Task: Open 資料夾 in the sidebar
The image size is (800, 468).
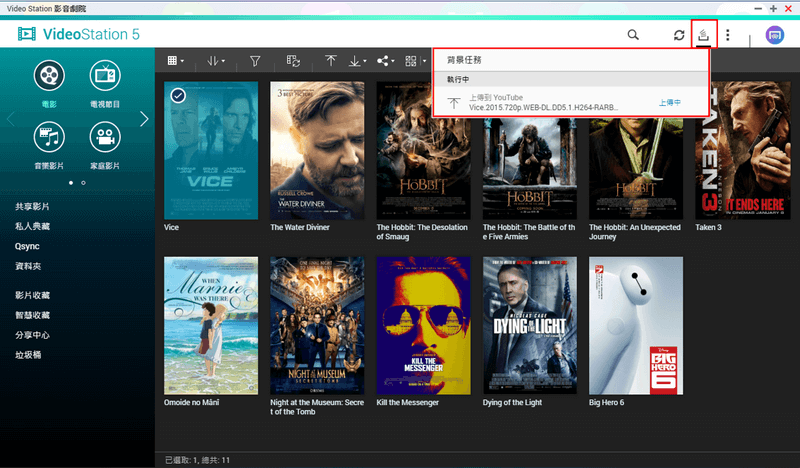Action: point(28,266)
